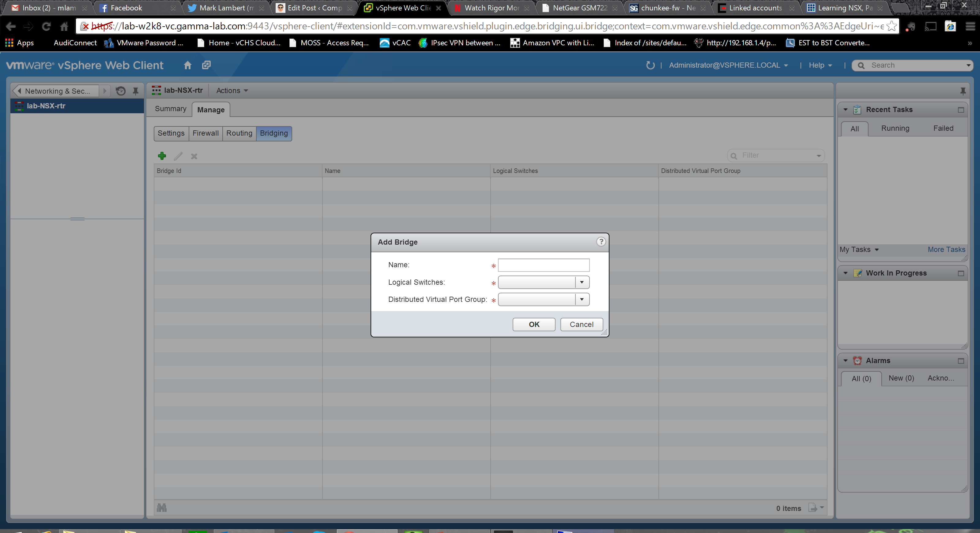Open the help icon in the Add Bridge dialog
The height and width of the screenshot is (533, 980).
pos(601,242)
